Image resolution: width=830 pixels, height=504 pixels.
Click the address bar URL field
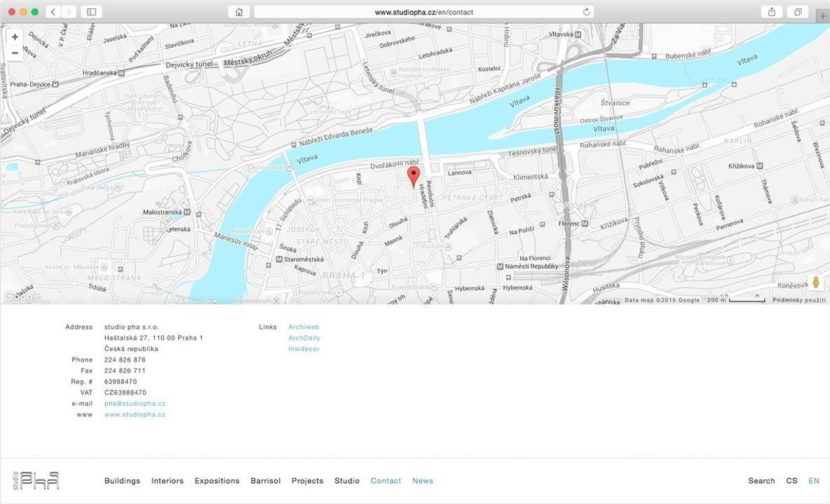pos(423,12)
